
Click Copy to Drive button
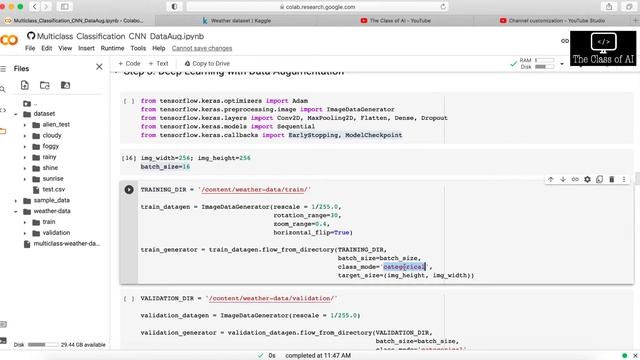[207, 64]
